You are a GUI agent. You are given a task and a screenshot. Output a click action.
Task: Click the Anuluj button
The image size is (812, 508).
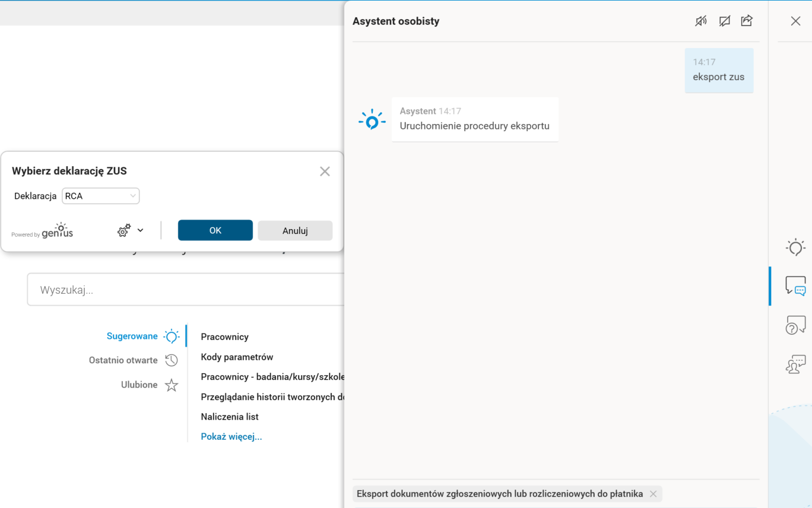coord(295,230)
